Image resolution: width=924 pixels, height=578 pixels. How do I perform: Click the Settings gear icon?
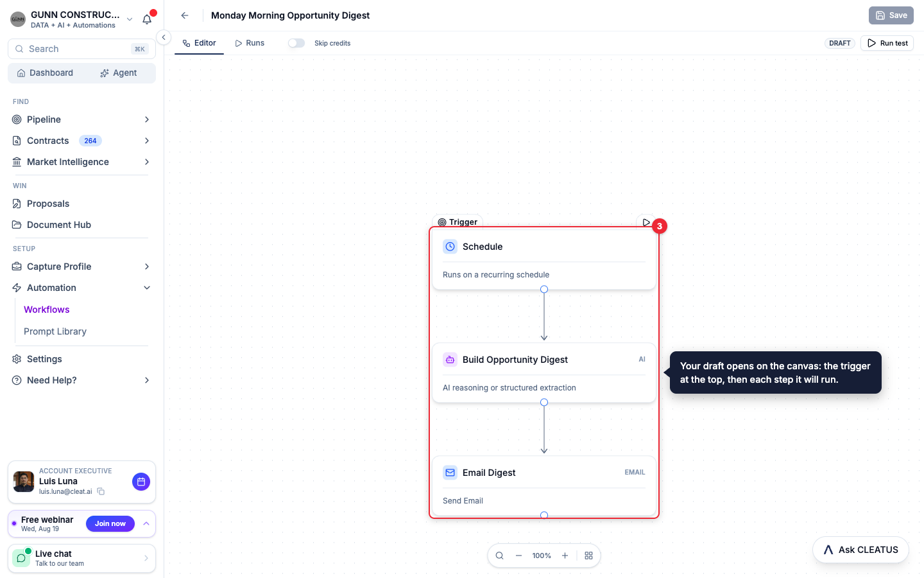(x=17, y=359)
